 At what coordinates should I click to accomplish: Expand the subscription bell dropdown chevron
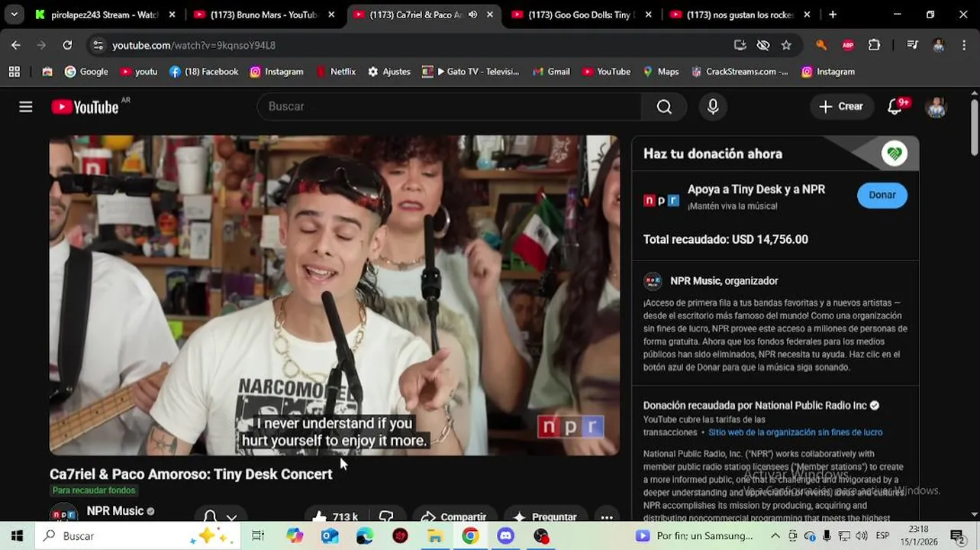click(x=231, y=517)
